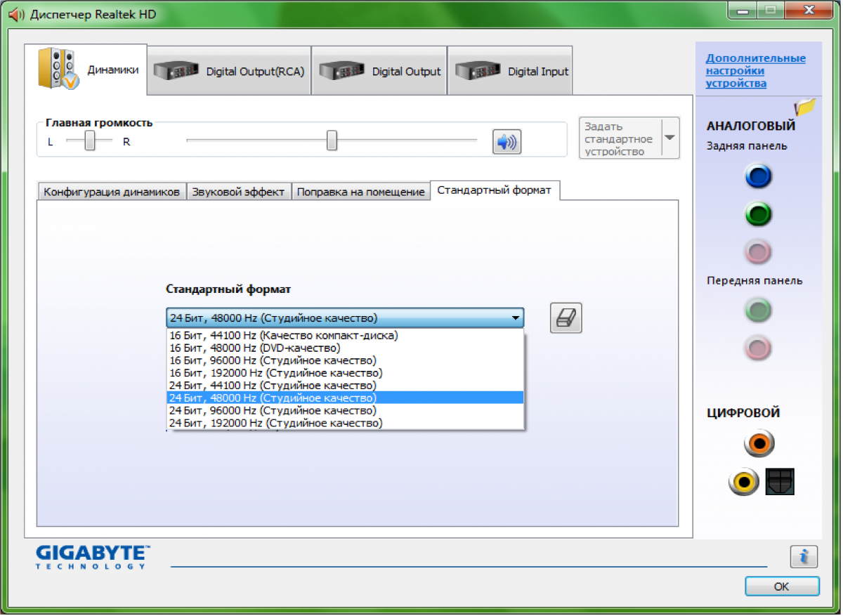Screen dimensions: 843x616
Task: Open Дополнительные настройки устройства link
Action: tap(756, 71)
